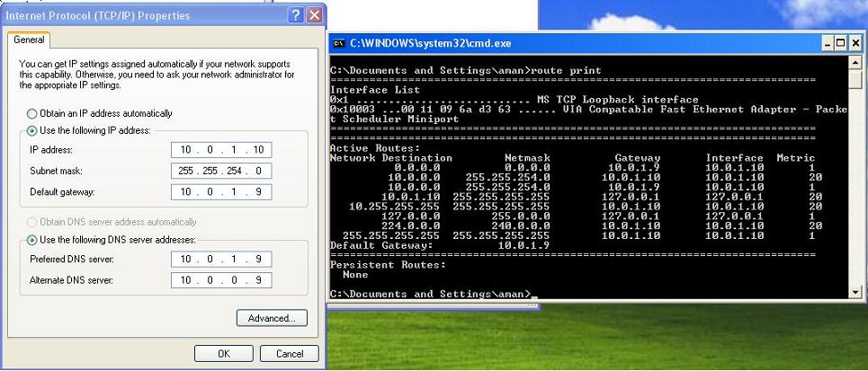
Task: Select 'Use the following IP address' option
Action: (32, 130)
